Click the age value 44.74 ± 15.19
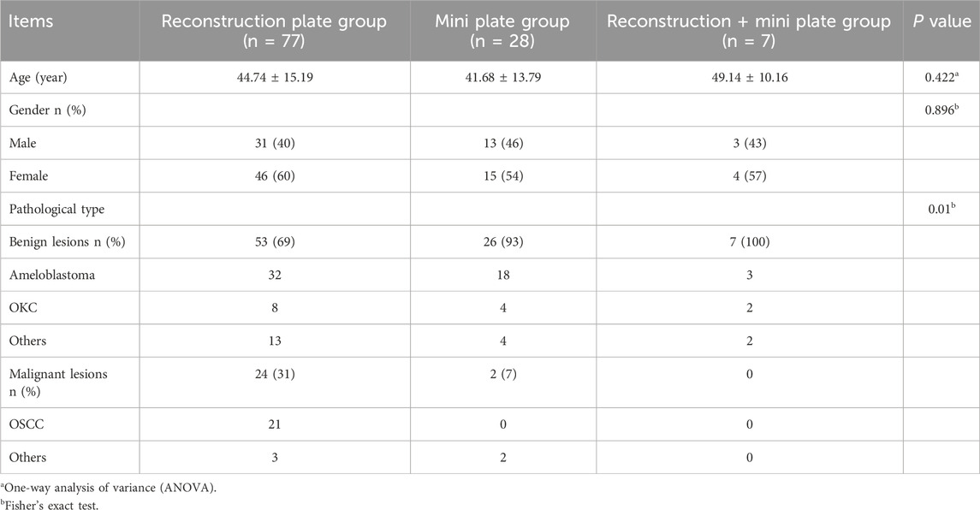980x510 pixels. pyautogui.click(x=276, y=77)
